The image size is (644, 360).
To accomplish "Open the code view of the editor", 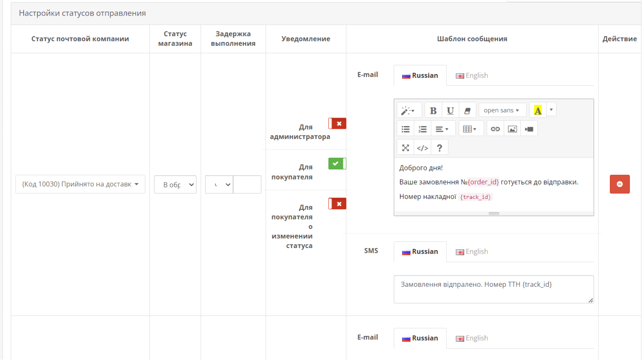I will 422,148.
